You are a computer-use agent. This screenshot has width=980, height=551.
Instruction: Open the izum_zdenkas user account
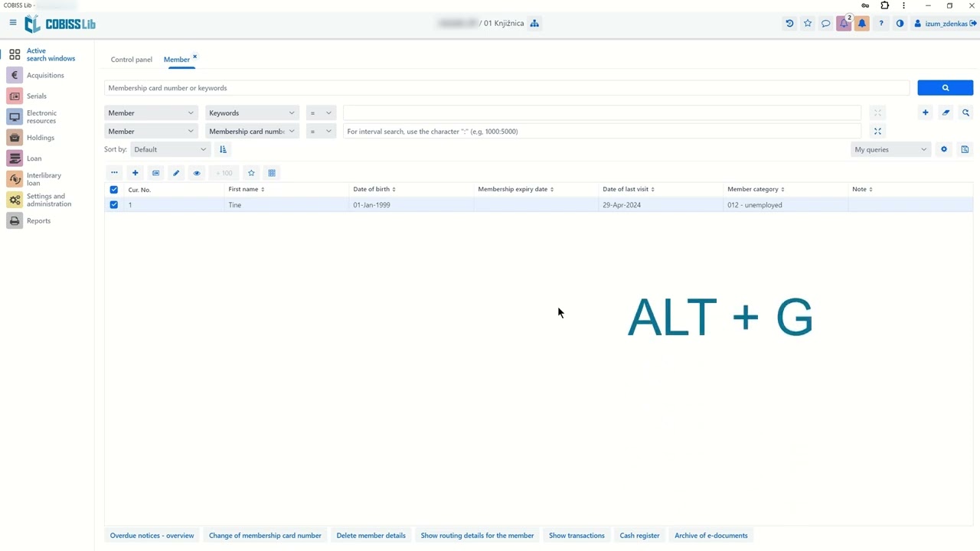click(x=942, y=24)
